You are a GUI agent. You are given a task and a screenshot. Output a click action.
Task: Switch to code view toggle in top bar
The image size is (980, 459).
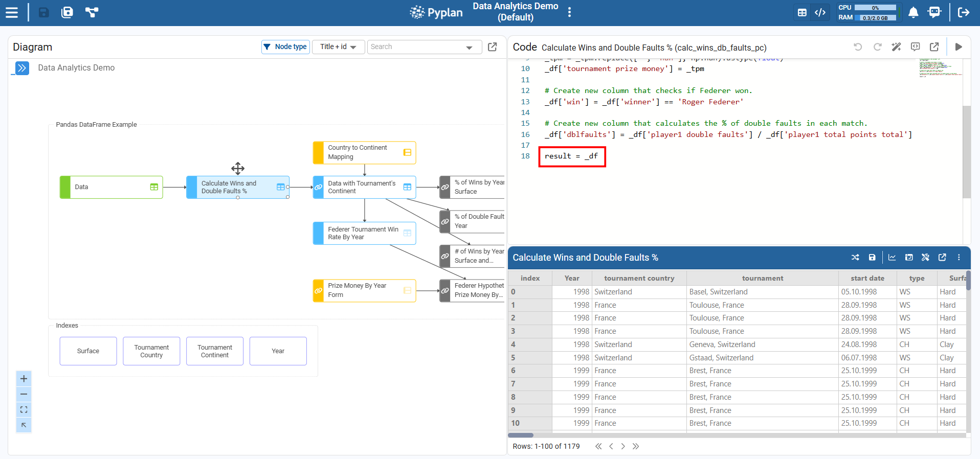tap(820, 13)
